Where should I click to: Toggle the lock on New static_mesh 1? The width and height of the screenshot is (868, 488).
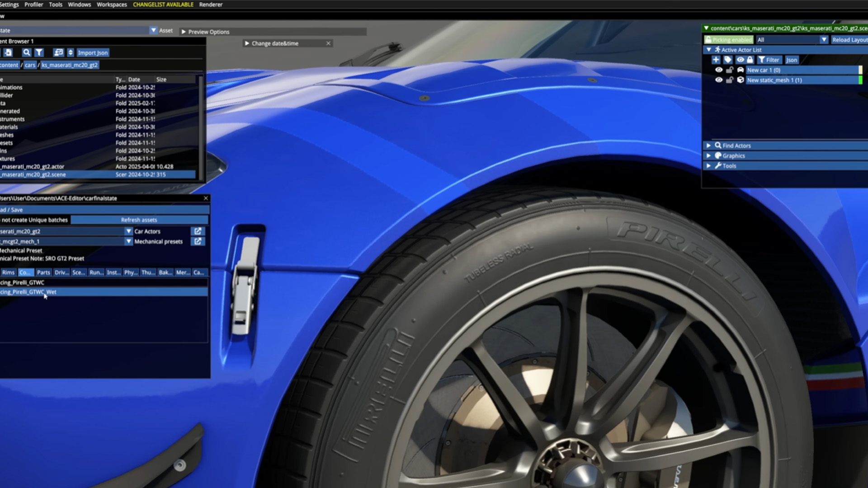click(x=730, y=80)
